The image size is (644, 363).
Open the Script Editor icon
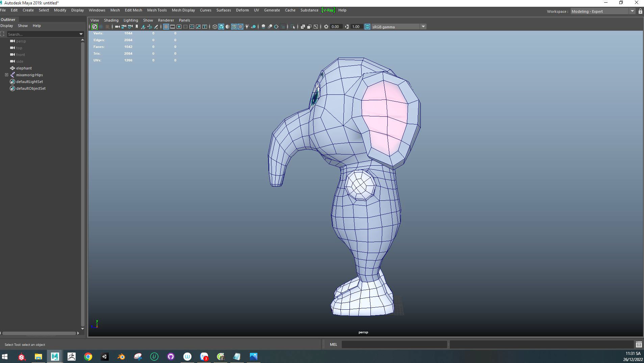click(x=639, y=344)
